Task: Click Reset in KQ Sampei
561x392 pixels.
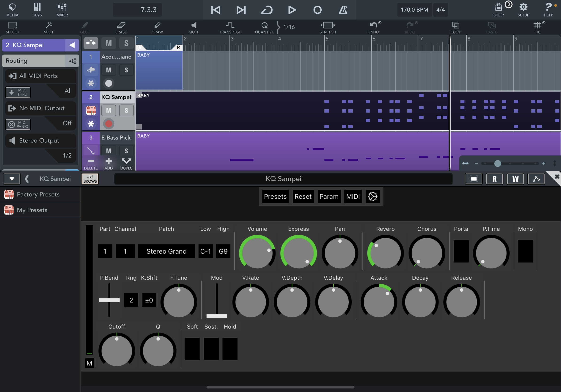Action: point(303,196)
